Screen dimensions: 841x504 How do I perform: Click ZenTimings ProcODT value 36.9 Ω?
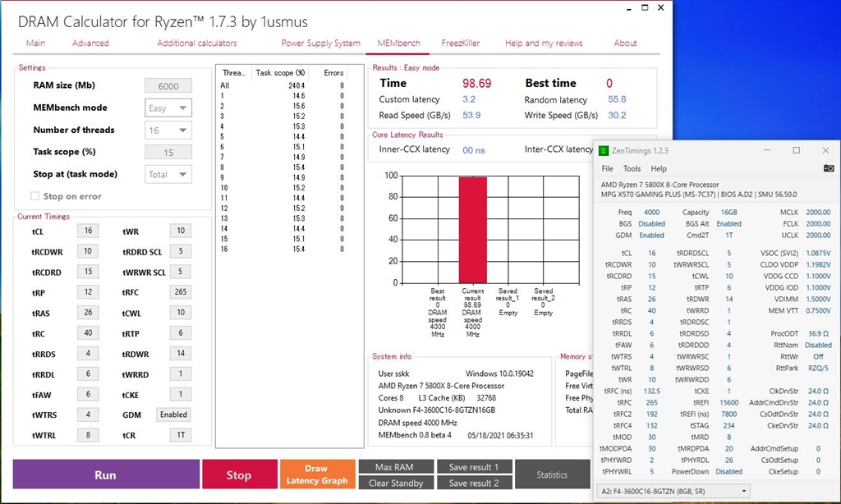click(818, 333)
